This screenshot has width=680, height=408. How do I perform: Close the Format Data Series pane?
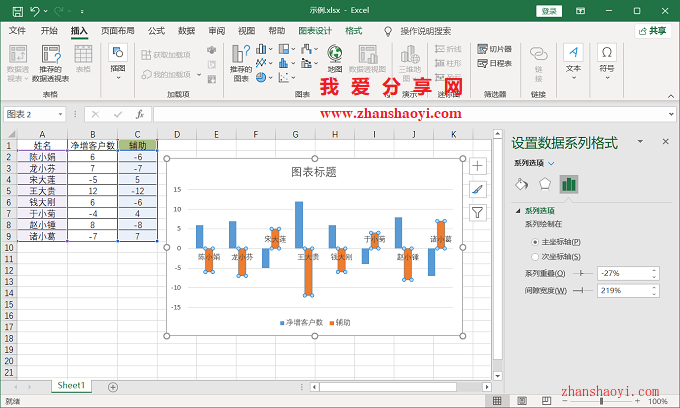[x=666, y=141]
